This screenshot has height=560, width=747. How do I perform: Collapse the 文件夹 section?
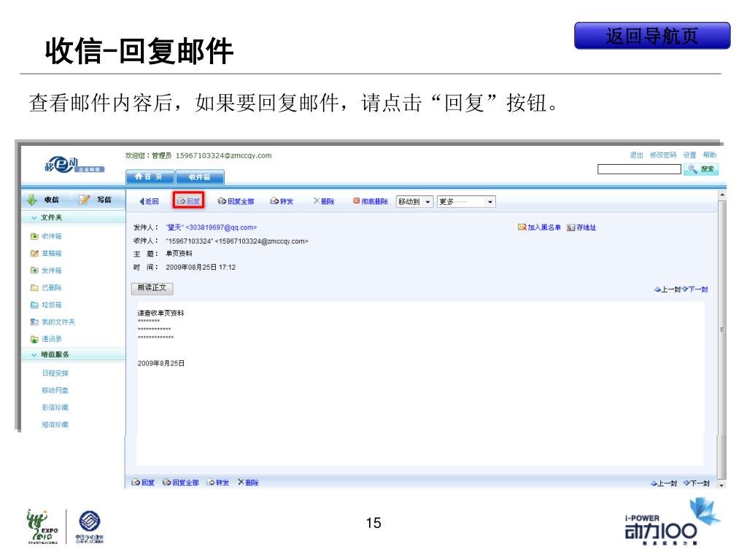[x=47, y=217]
